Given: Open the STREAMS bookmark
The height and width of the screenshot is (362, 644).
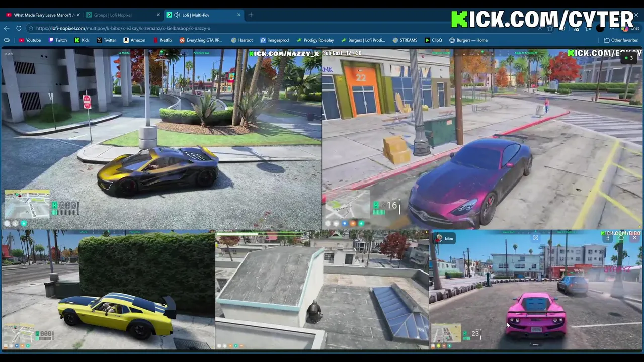Looking at the screenshot, I should tap(405, 40).
